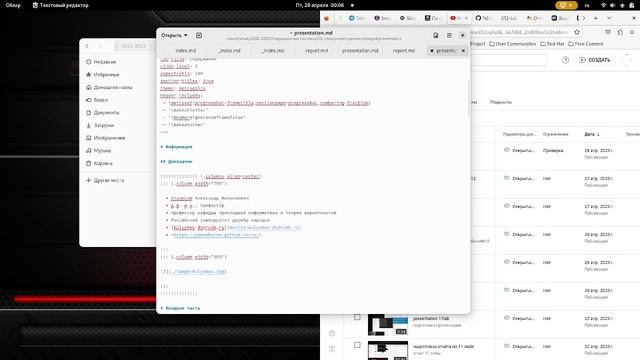Image resolution: width=640 pixels, height=360 pixels.
Task: Open visibility dropdown in the Проверка row
Action: 523,151
